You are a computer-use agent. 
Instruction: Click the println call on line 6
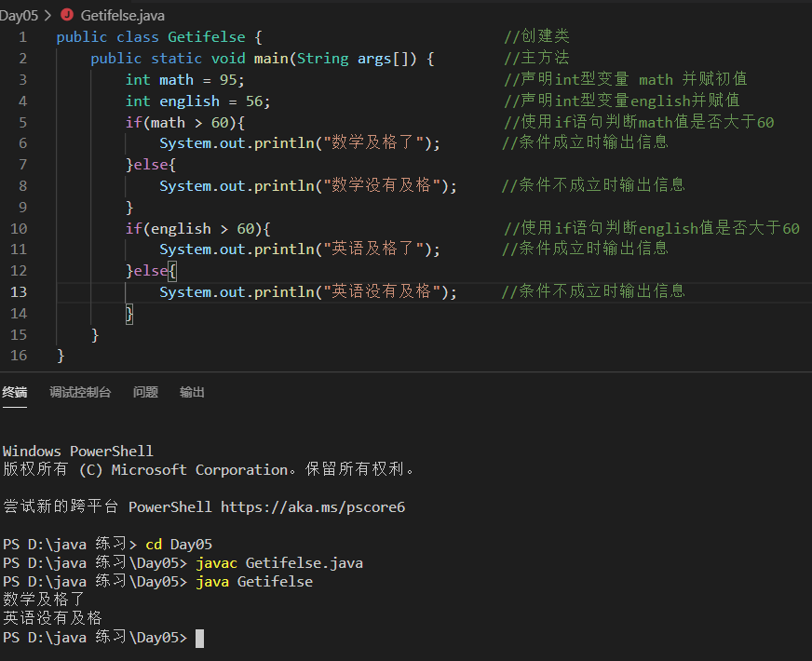pos(284,143)
